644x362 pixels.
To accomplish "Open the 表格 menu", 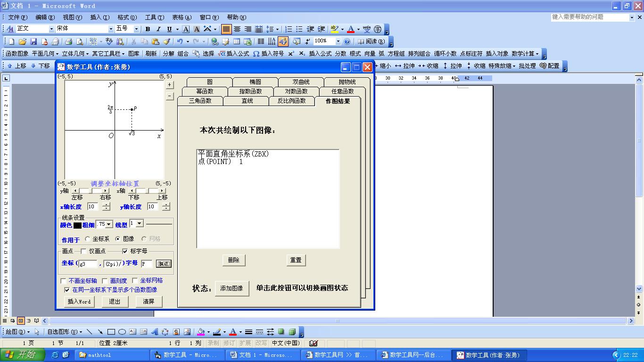I will coord(182,17).
